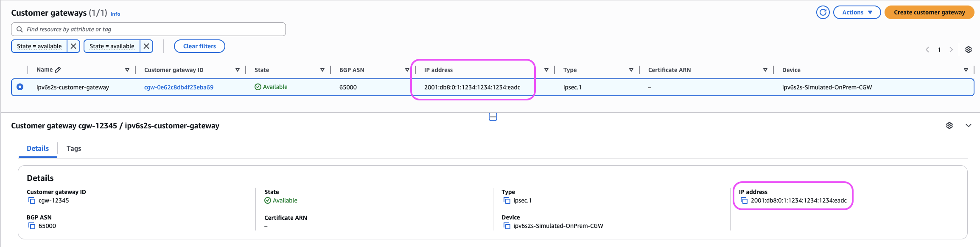
Task: Copy the Customer gateway ID cgw-12345
Action: (x=32, y=200)
